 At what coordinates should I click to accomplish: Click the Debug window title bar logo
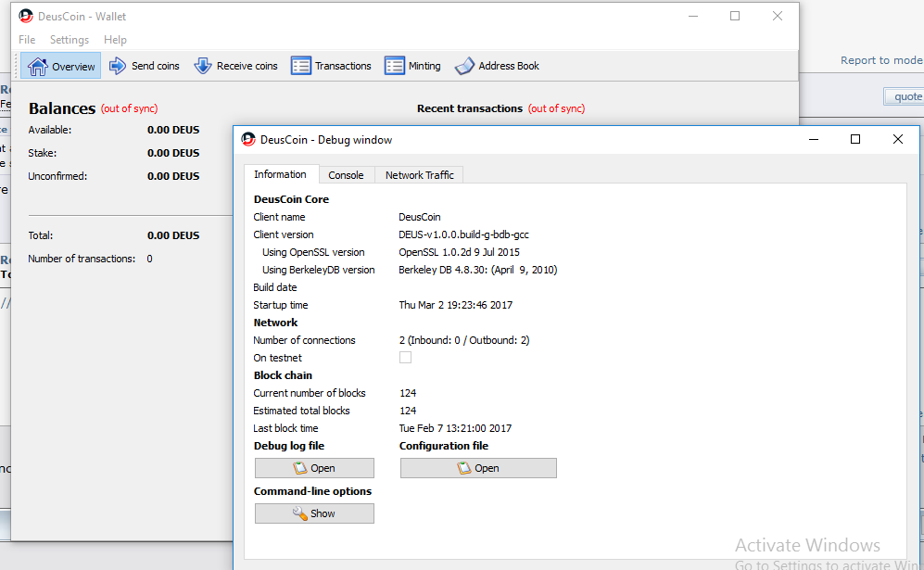coord(248,140)
